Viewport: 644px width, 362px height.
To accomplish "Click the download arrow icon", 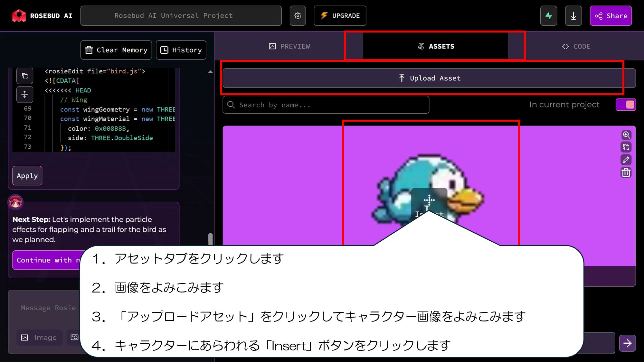I will pos(573,16).
